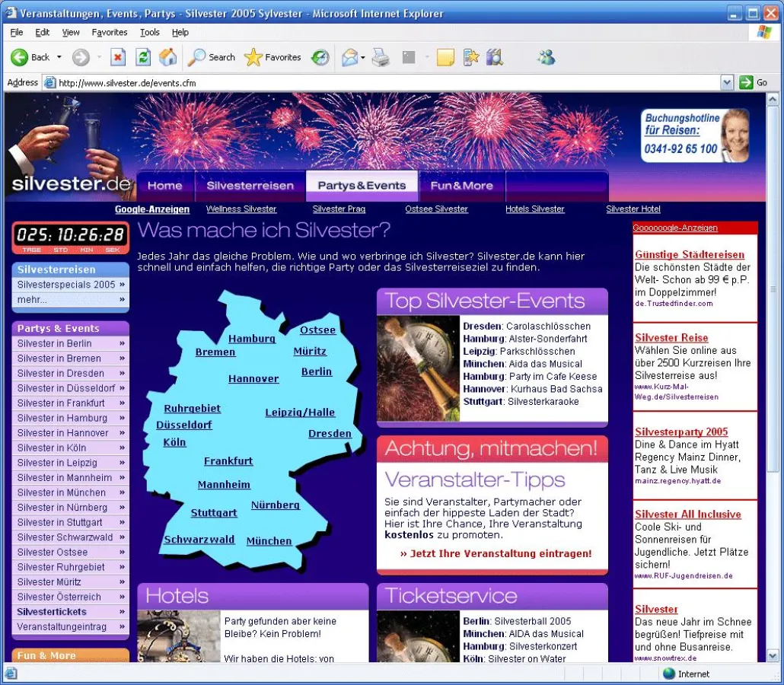Stop page loading with red X icon
Screen dimensions: 784x685
(x=117, y=58)
